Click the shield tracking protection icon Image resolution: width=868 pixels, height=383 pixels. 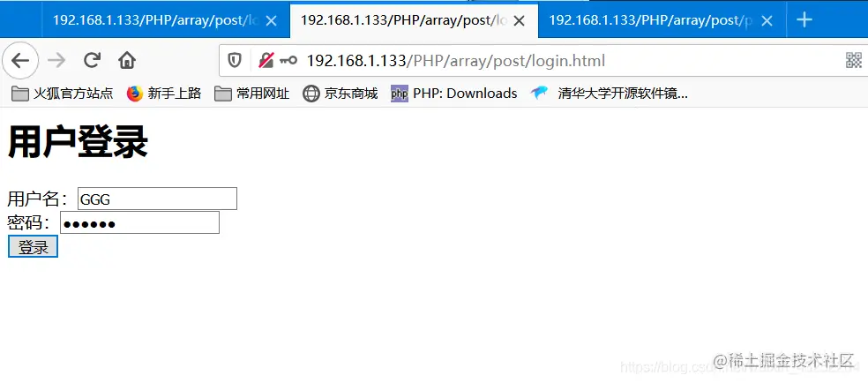[235, 60]
